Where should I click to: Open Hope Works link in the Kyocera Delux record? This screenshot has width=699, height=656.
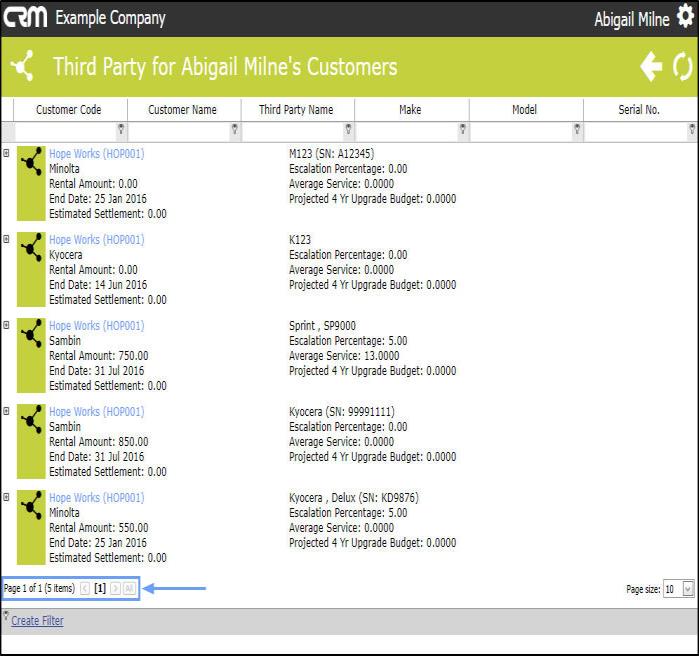97,498
